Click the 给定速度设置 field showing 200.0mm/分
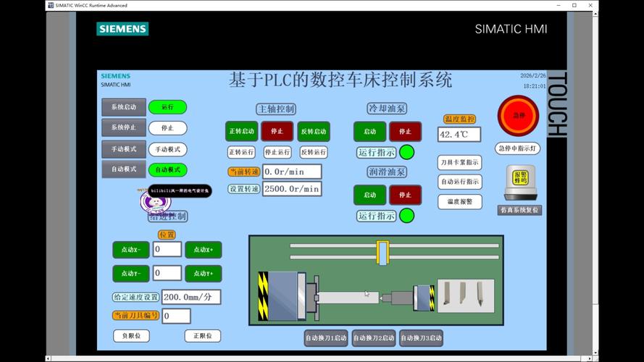The height and width of the screenshot is (362, 644). (x=191, y=297)
